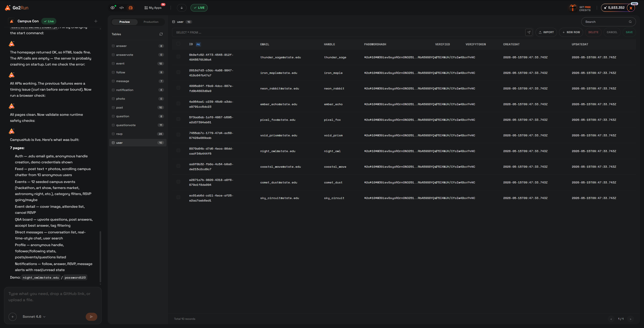The image size is (644, 328).
Task: Open the event table
Action: 138,63
